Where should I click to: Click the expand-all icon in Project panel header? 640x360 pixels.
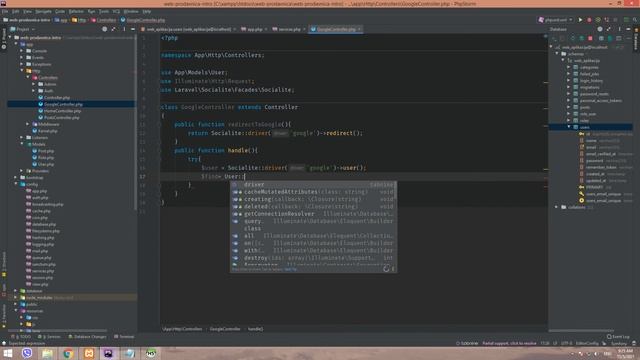coord(113,29)
